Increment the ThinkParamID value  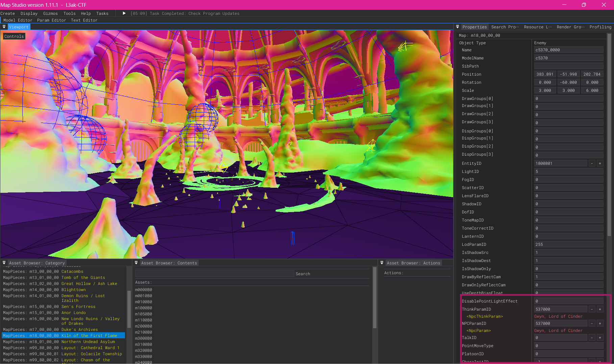click(600, 309)
